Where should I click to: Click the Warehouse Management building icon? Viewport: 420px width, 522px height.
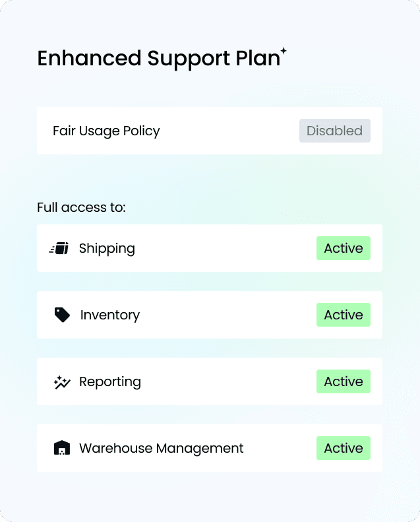[61, 449]
